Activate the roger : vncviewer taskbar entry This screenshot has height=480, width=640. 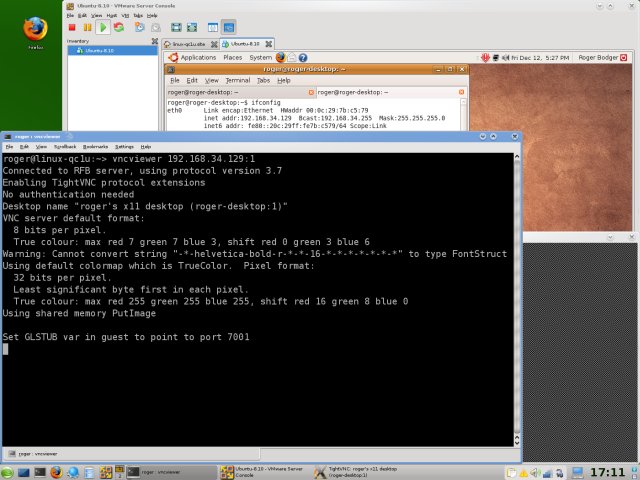pos(171,472)
